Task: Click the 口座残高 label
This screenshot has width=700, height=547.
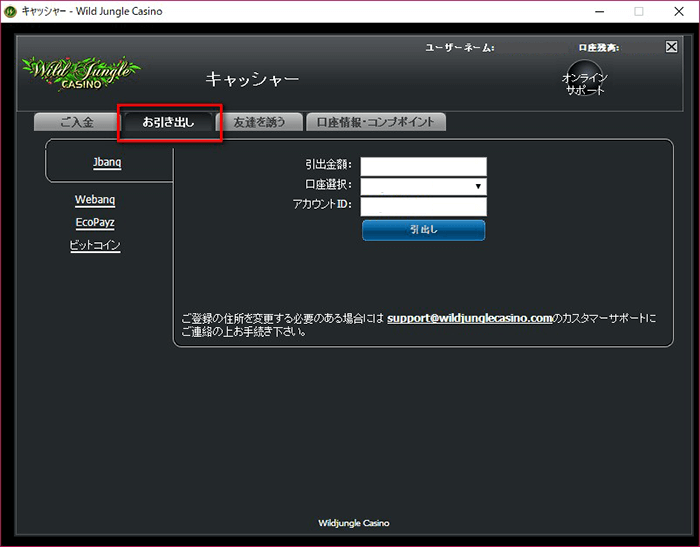Action: [x=599, y=47]
